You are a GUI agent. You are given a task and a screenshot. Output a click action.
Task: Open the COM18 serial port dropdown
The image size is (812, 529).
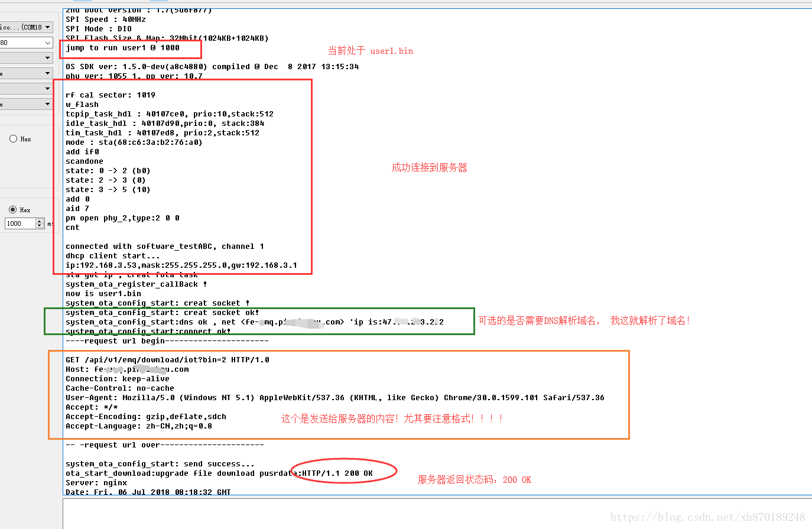(26, 27)
